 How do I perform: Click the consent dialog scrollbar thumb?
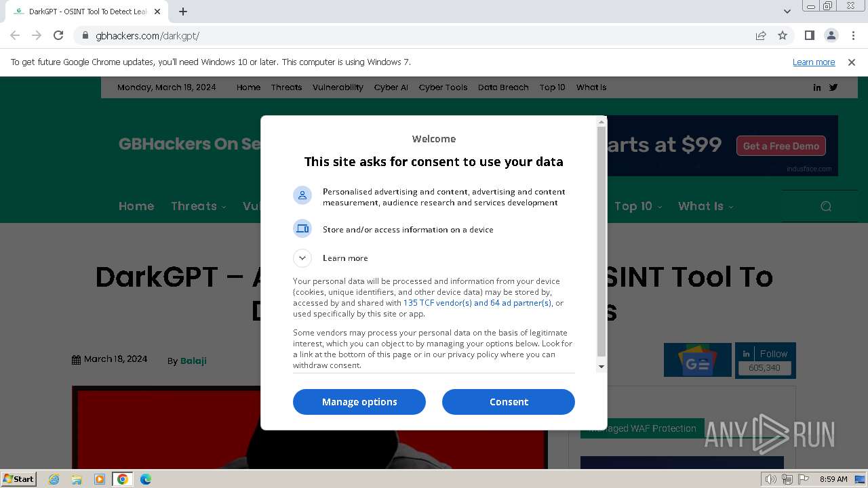click(x=601, y=241)
